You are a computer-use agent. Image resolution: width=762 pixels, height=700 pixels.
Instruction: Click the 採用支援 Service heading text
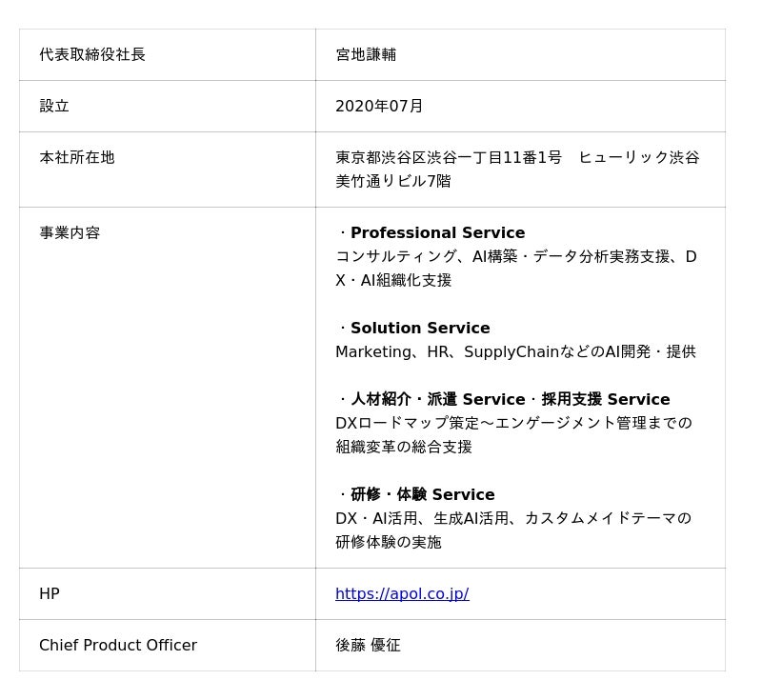606,400
